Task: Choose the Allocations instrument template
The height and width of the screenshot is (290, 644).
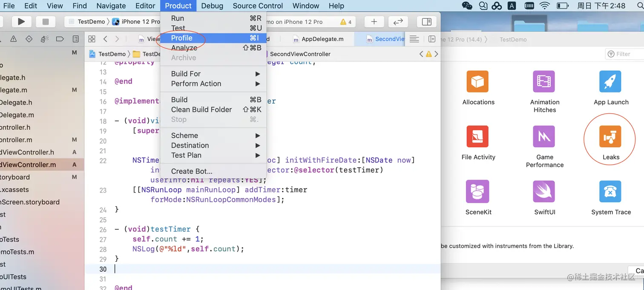Action: 478,88
